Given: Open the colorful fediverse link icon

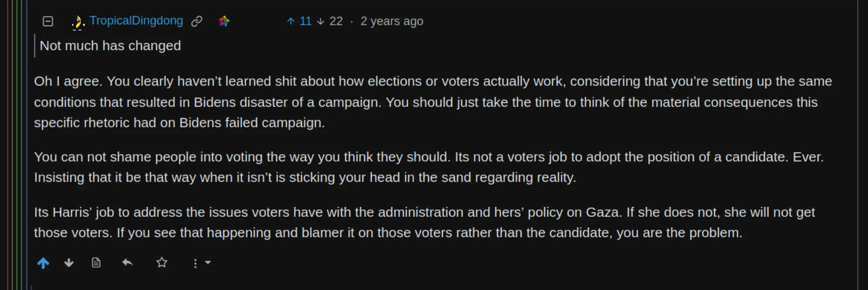Looking at the screenshot, I should (224, 21).
